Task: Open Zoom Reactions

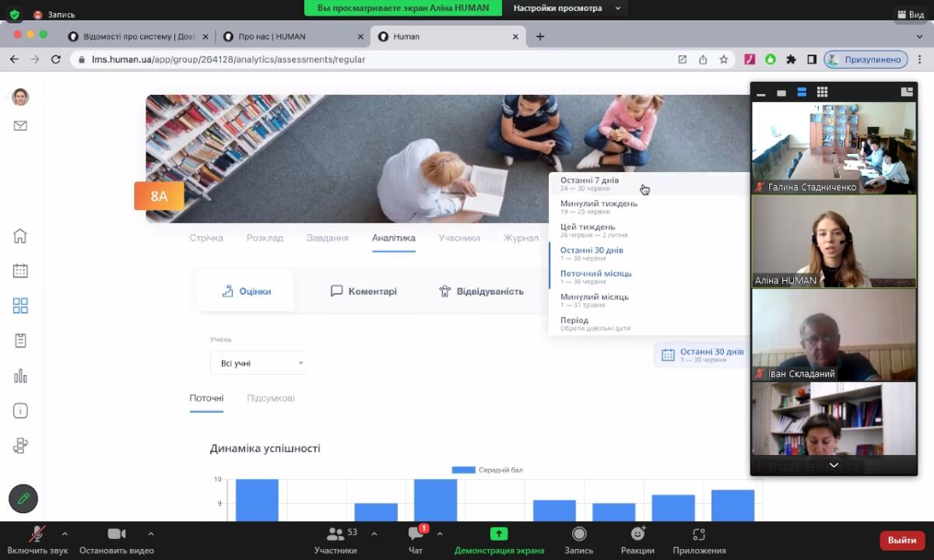Action: (637, 540)
